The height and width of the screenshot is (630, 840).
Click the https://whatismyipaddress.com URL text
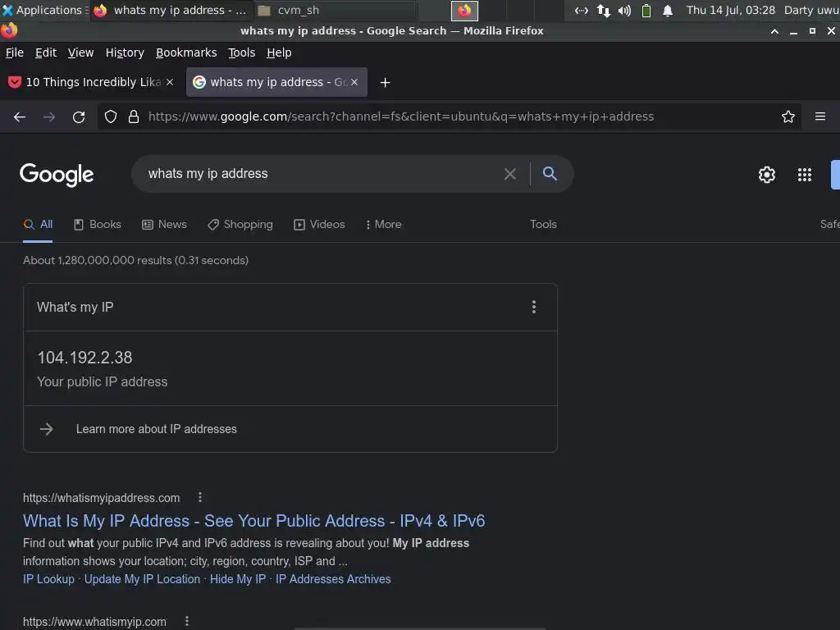pos(101,498)
